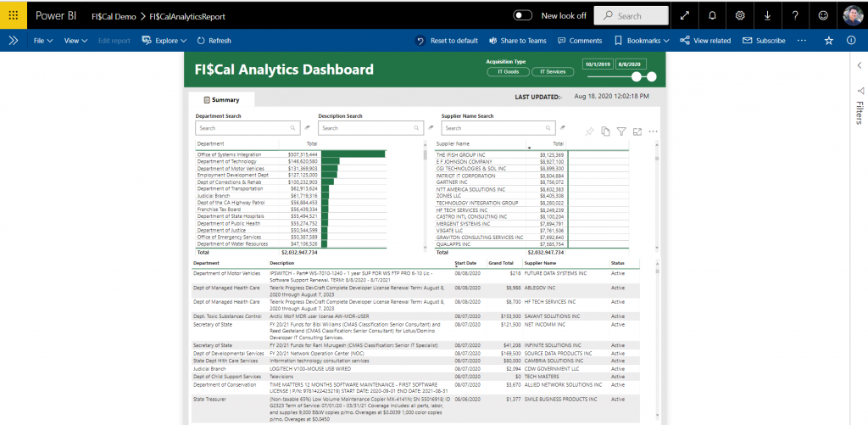Clear Department Search with eraser icon
The image size is (868, 425).
tap(309, 128)
